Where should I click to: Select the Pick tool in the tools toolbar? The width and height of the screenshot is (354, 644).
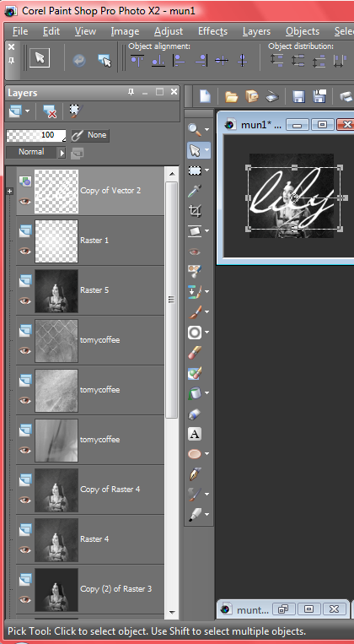tap(195, 150)
